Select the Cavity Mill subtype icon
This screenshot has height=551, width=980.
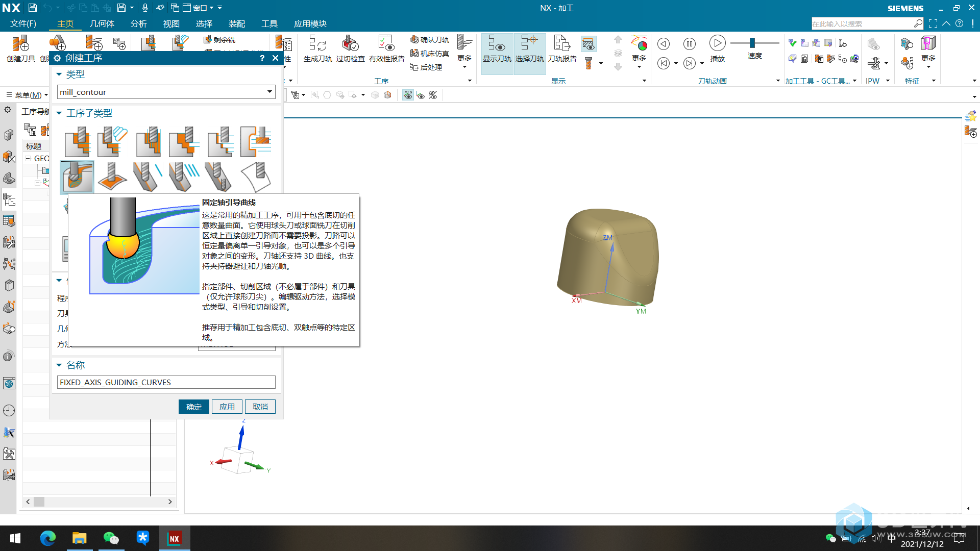77,142
